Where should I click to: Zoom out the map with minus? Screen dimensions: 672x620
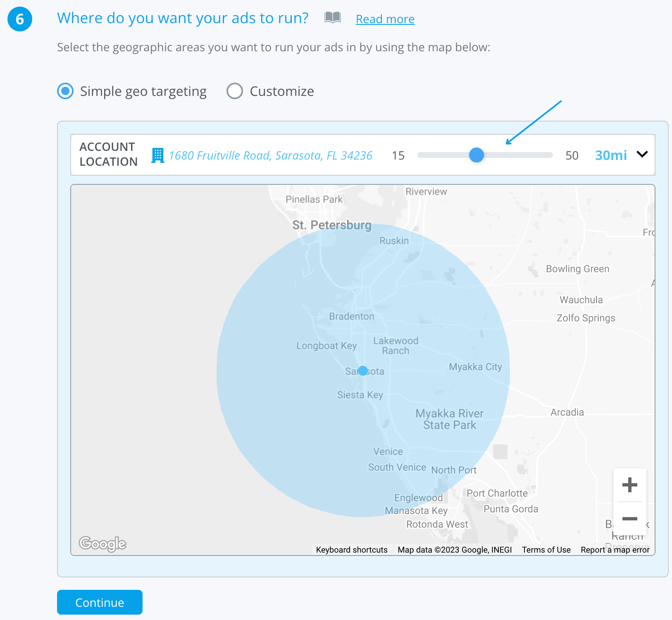[629, 519]
